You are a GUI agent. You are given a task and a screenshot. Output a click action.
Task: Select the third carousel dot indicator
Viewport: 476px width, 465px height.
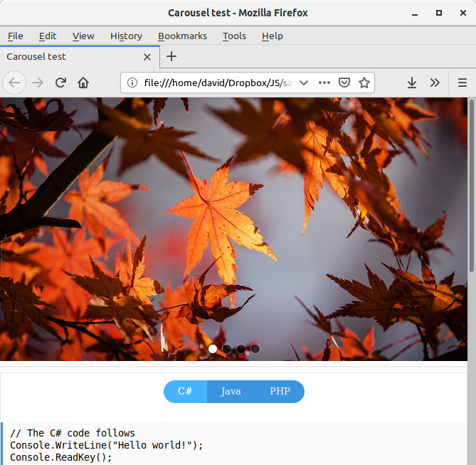coord(241,349)
